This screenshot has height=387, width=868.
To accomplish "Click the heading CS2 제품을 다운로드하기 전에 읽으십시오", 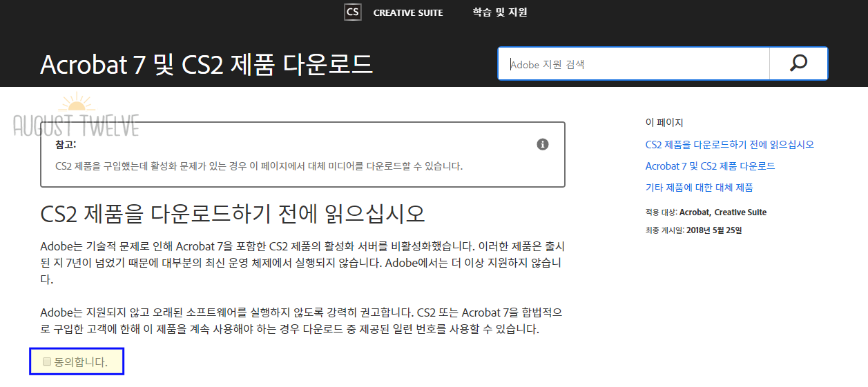I will [233, 214].
